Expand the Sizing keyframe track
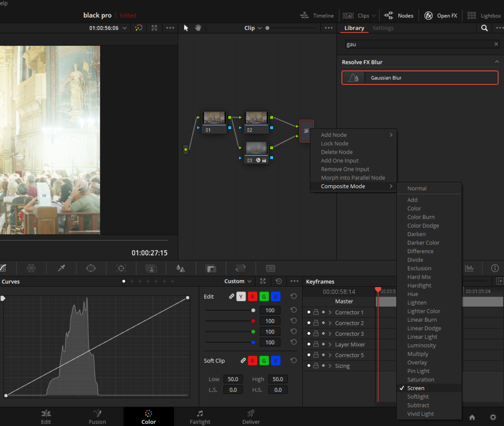Image resolution: width=504 pixels, height=426 pixels. (330, 366)
